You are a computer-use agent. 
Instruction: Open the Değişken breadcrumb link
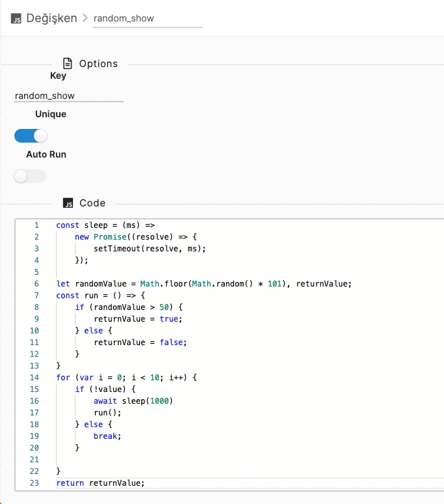(x=51, y=18)
